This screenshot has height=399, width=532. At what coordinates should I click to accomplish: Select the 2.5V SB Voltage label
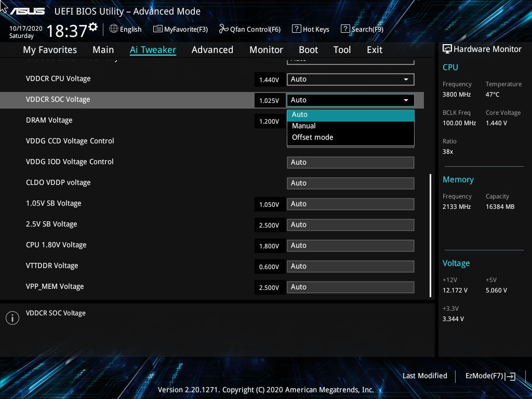click(x=51, y=224)
